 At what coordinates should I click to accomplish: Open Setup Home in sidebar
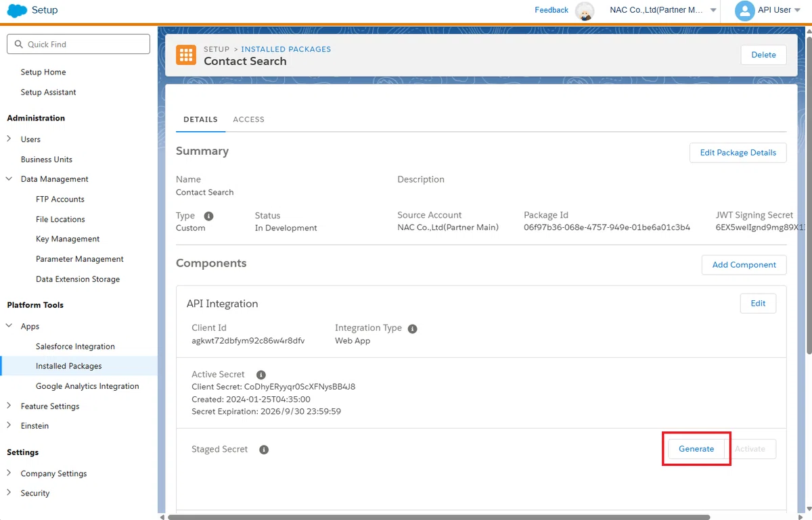click(43, 72)
